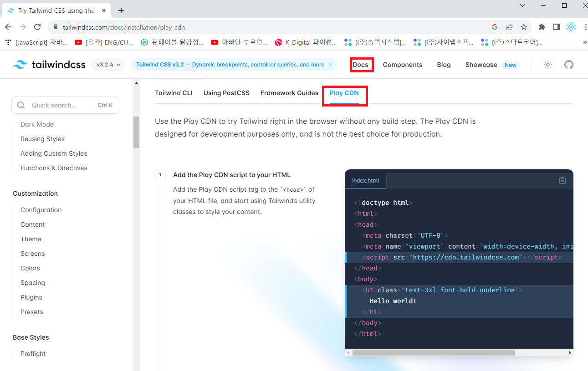Toggle the light/dark theme sun icon

coord(548,65)
